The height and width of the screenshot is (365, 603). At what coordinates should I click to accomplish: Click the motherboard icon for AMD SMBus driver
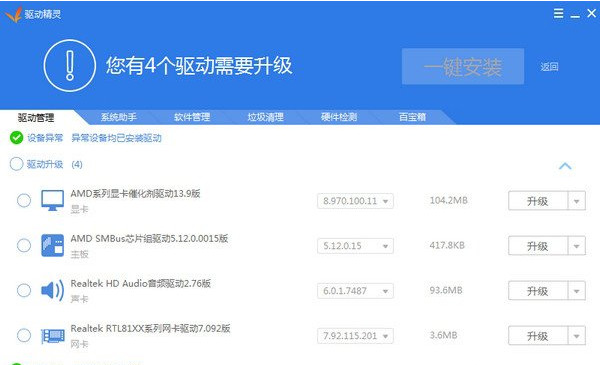click(x=52, y=245)
